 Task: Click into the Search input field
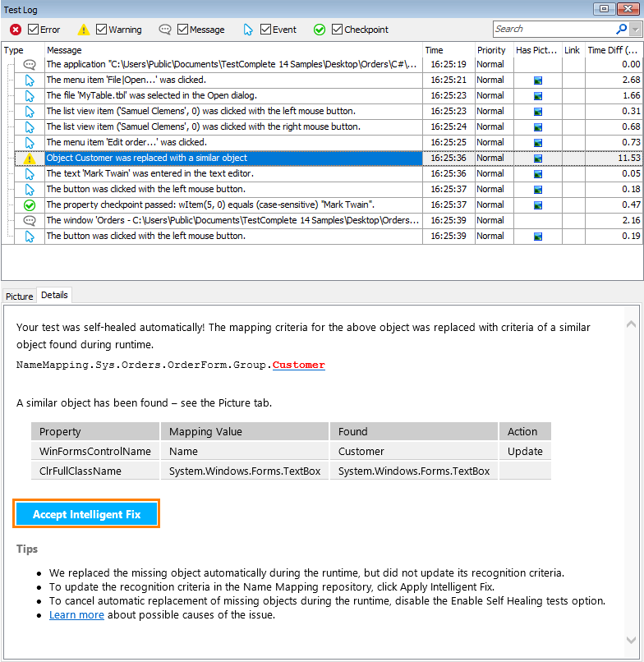click(552, 29)
